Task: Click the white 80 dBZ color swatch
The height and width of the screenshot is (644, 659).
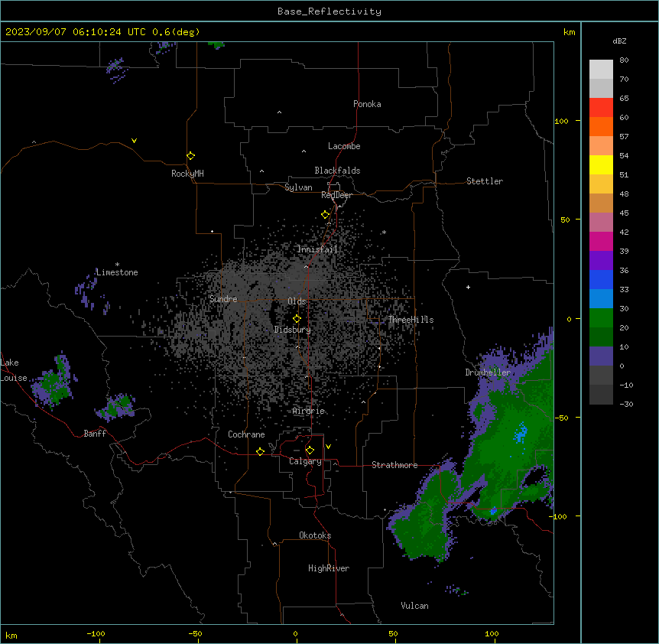Action: click(x=601, y=69)
